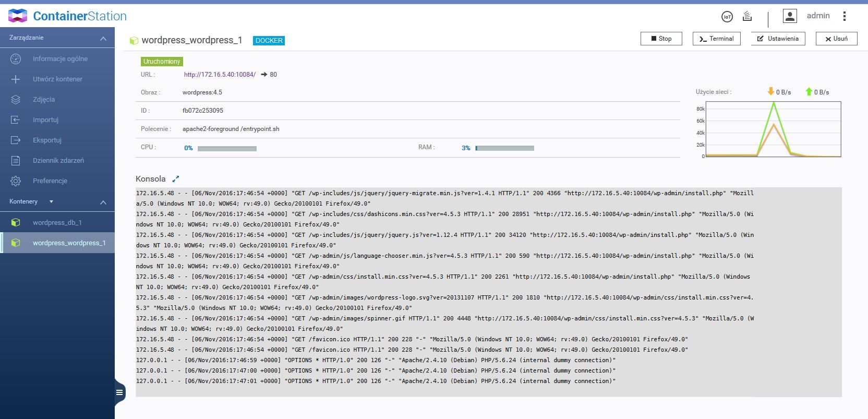The image size is (868, 419).
Task: Delete container with Usuń button
Action: 837,39
